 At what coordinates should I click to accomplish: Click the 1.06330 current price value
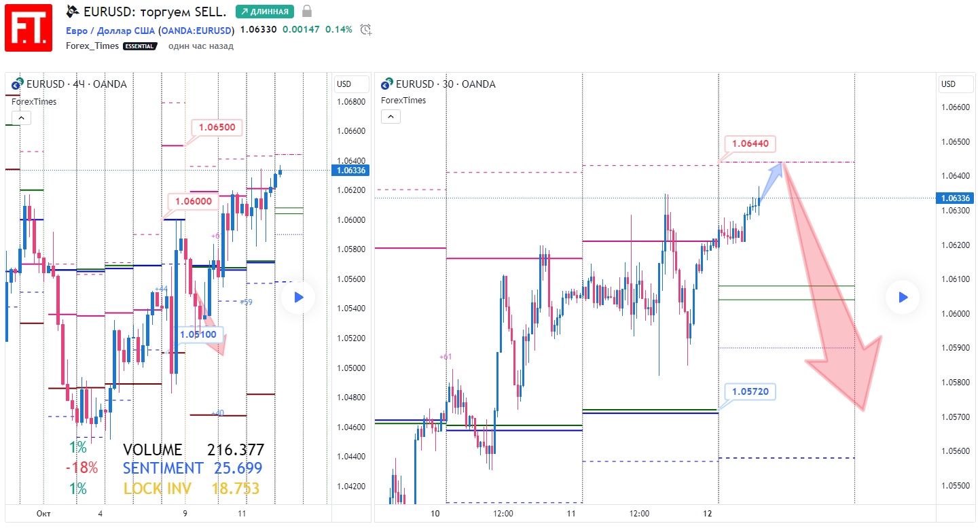(258, 29)
